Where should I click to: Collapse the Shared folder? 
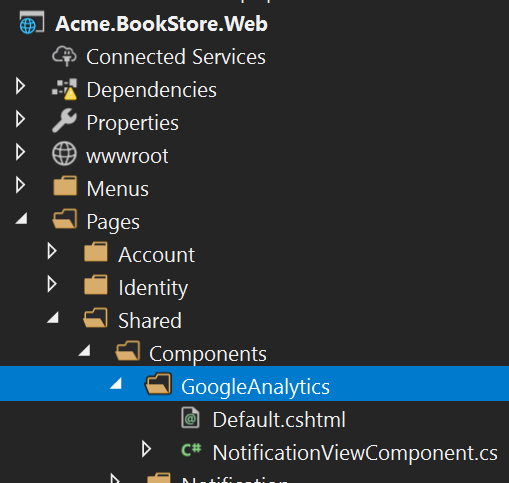pyautogui.click(x=53, y=317)
